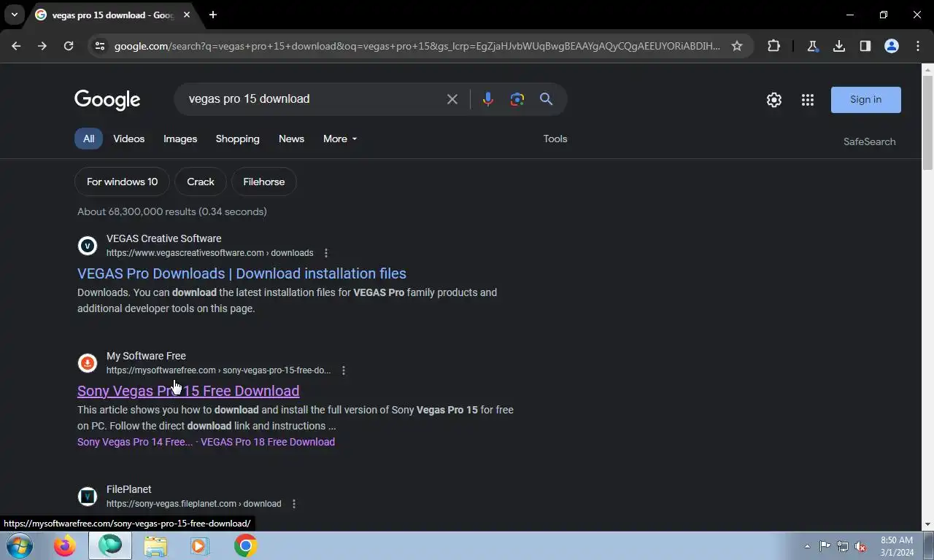Open the clock showing 8:50 AM
Viewport: 934px width, 560px height.
[897, 546]
